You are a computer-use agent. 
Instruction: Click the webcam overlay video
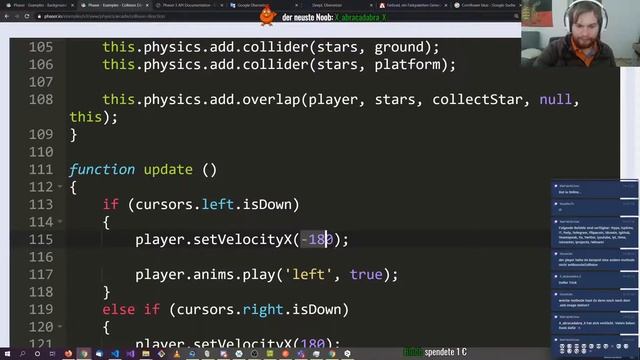[580, 33]
